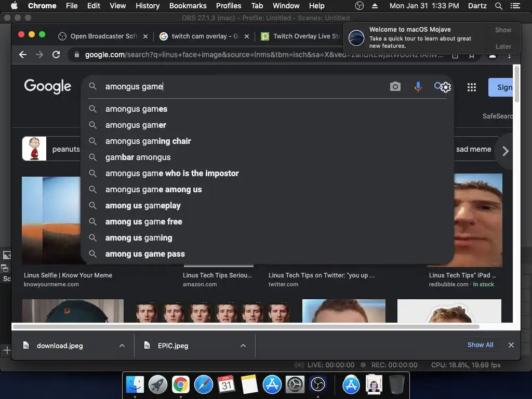Screen dimensions: 532x399
Task: Open the View menu
Action: click(x=118, y=6)
